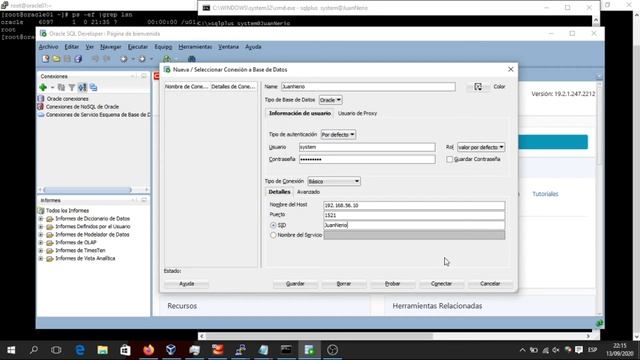The image size is (640, 360).
Task: Open File Explorer from taskbar
Action: (102, 350)
